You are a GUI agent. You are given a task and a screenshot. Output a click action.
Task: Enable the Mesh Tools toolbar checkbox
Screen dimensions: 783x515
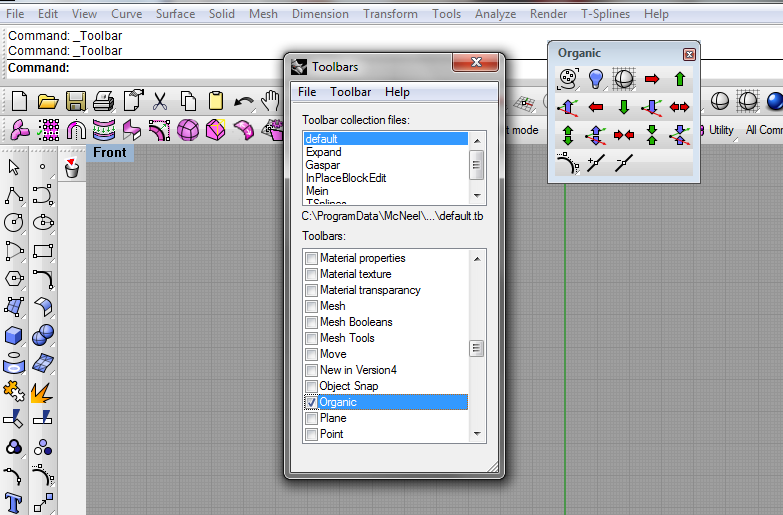pos(312,338)
